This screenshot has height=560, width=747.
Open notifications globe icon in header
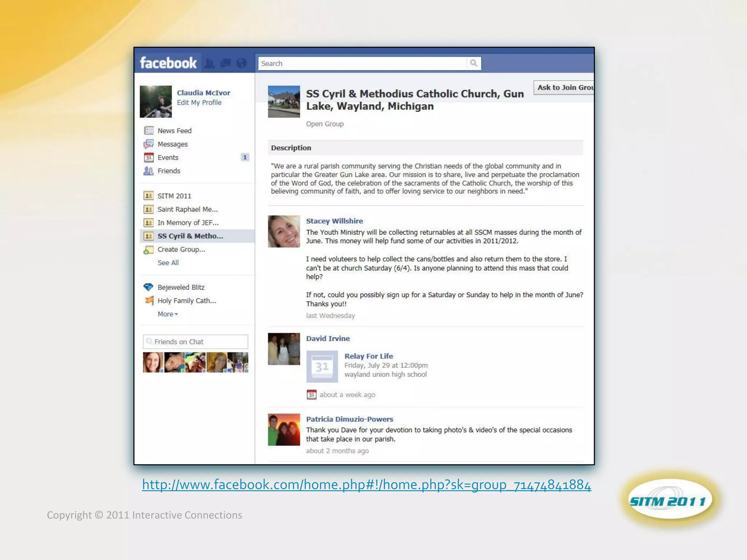click(241, 63)
